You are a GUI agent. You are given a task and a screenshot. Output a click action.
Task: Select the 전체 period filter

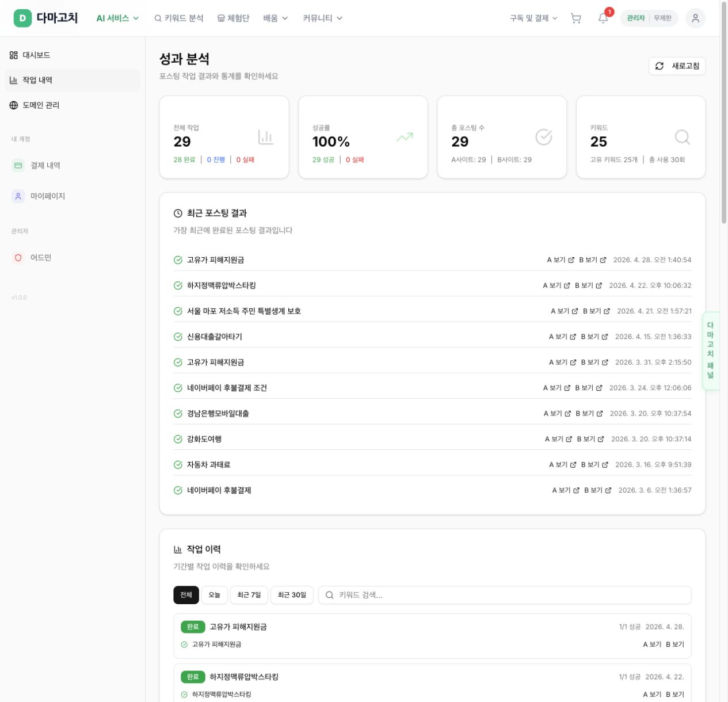(186, 595)
